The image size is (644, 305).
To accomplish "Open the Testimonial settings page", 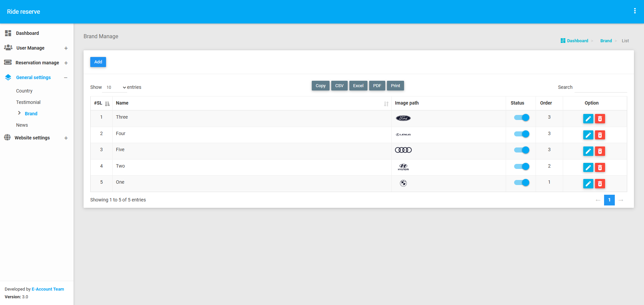I will [28, 102].
